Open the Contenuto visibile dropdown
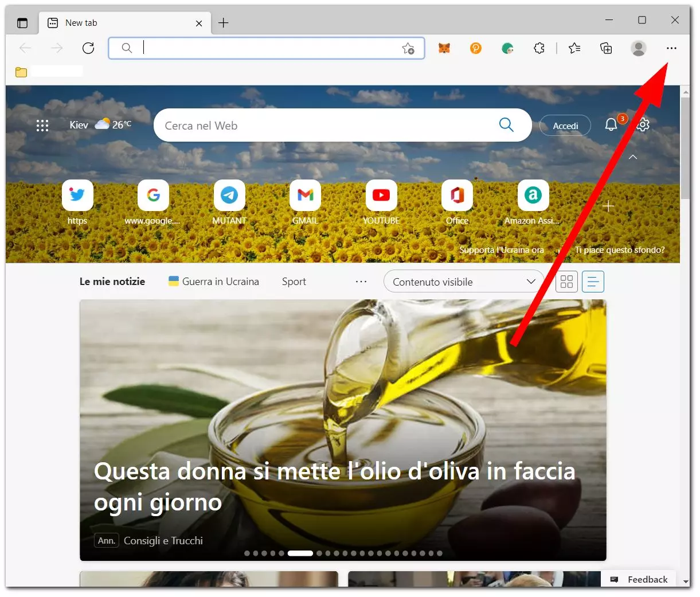Image resolution: width=700 pixels, height=597 pixels. [463, 282]
